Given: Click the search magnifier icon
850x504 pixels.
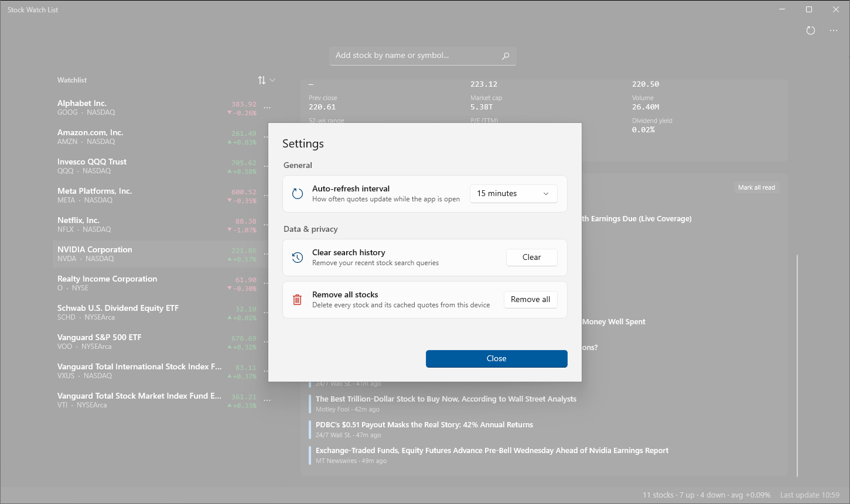Looking at the screenshot, I should pyautogui.click(x=506, y=56).
